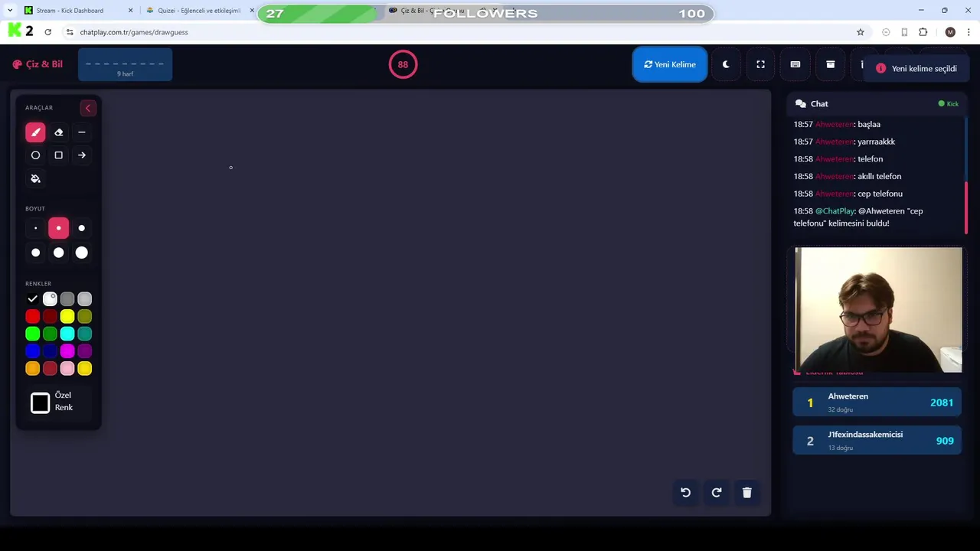Click the @ChatPlay username in chat
This screenshot has height=551, width=980.
835,211
